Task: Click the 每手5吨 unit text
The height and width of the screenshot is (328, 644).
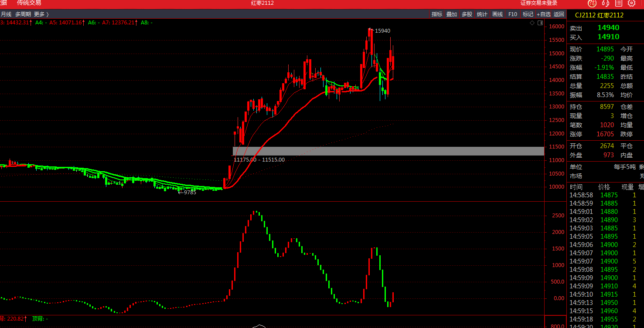Action: [625, 167]
